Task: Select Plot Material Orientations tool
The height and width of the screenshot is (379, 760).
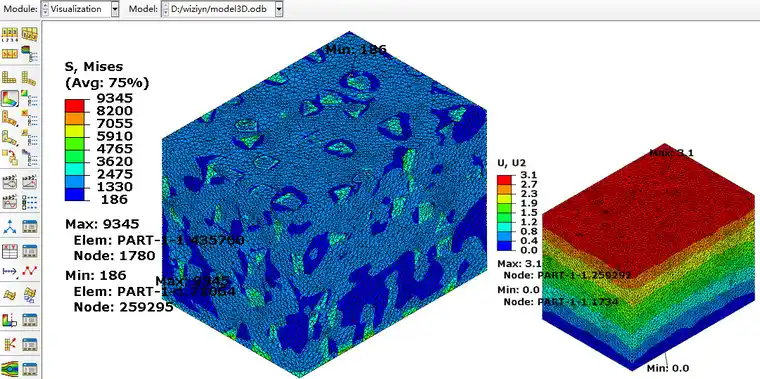Action: point(10,138)
